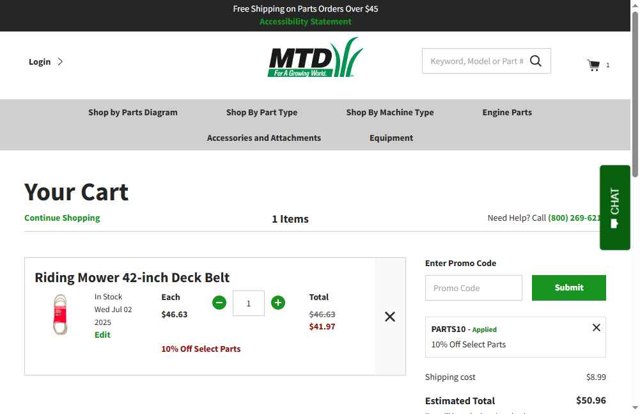Click the 1 Items count text
The image size is (640, 414).
pos(290,219)
